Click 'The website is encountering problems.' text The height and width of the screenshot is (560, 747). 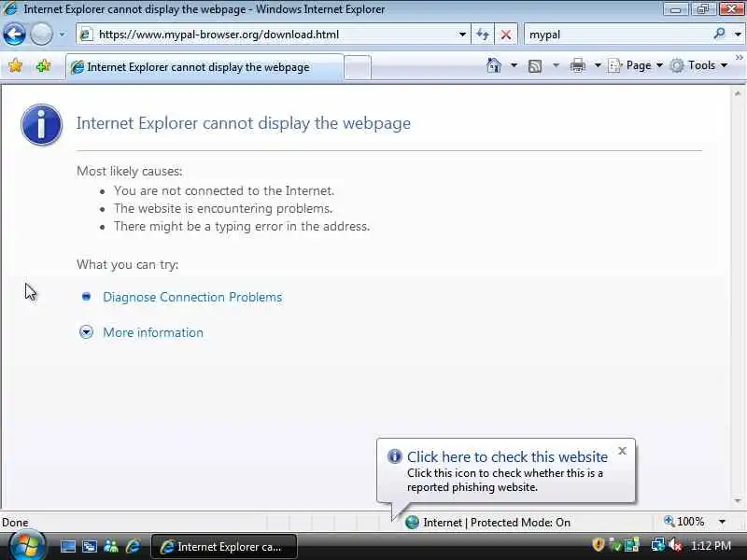(x=223, y=208)
